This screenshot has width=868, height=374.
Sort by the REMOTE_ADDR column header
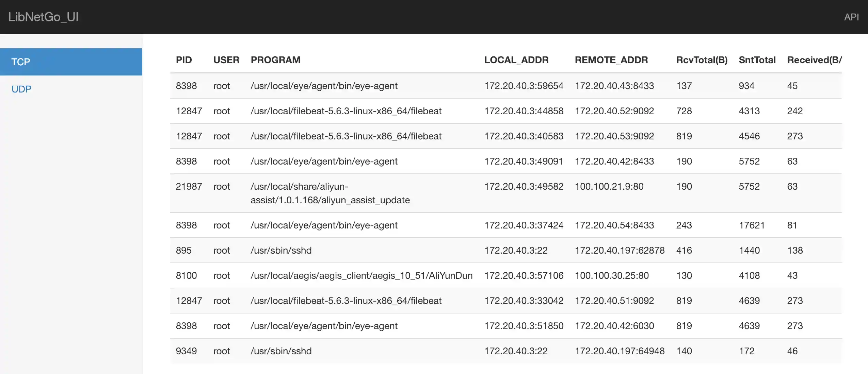coord(611,60)
